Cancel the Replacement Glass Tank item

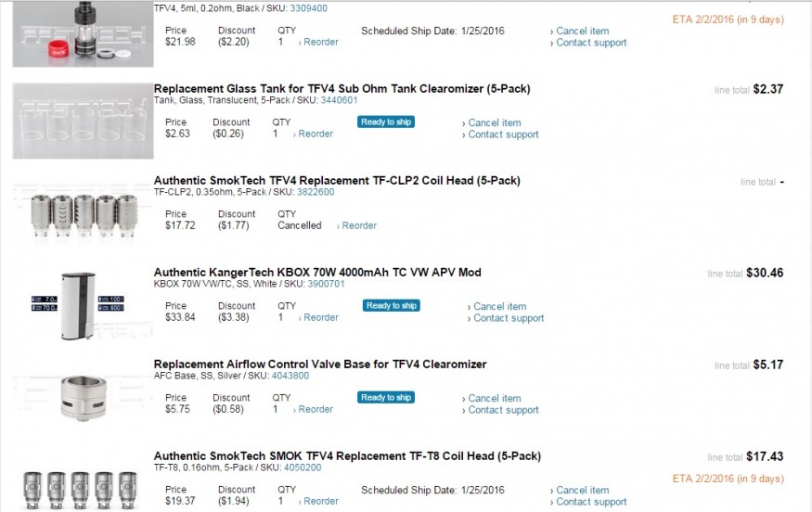tap(494, 122)
